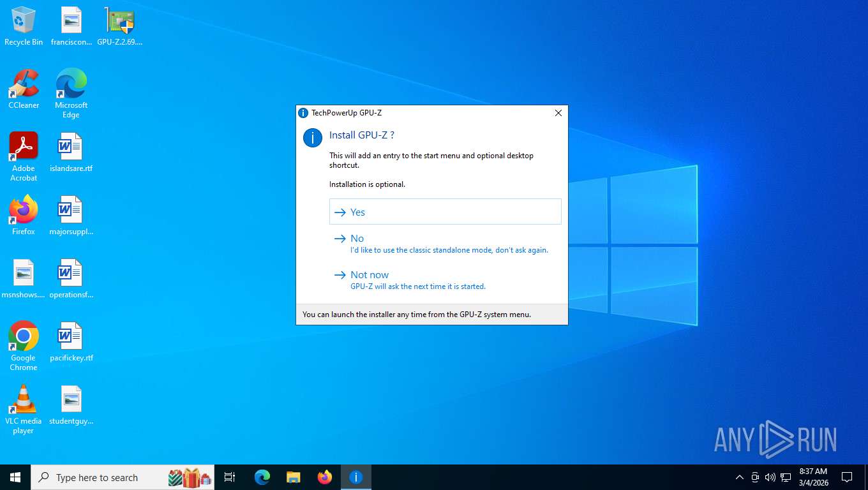Select the GPU-Z.2.69 installer icon
Image resolution: width=868 pixels, height=490 pixels.
coord(119,26)
